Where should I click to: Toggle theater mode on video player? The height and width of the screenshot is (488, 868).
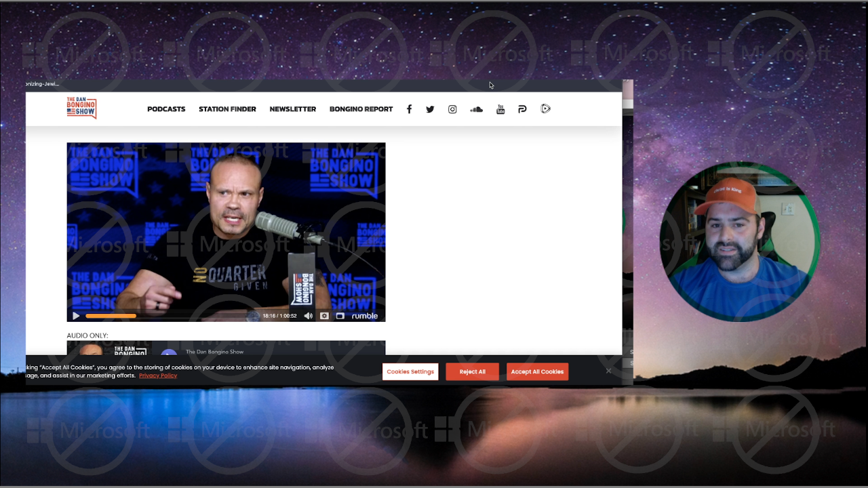(340, 316)
